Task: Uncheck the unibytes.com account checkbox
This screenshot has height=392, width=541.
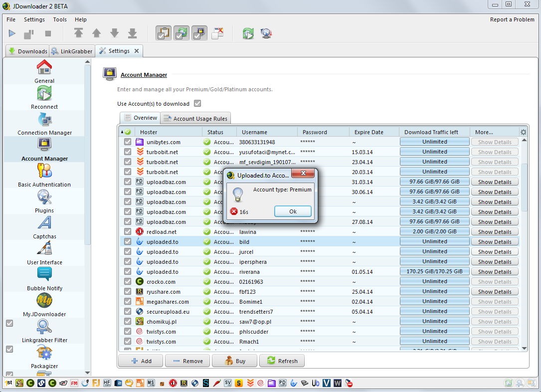Action: 128,142
